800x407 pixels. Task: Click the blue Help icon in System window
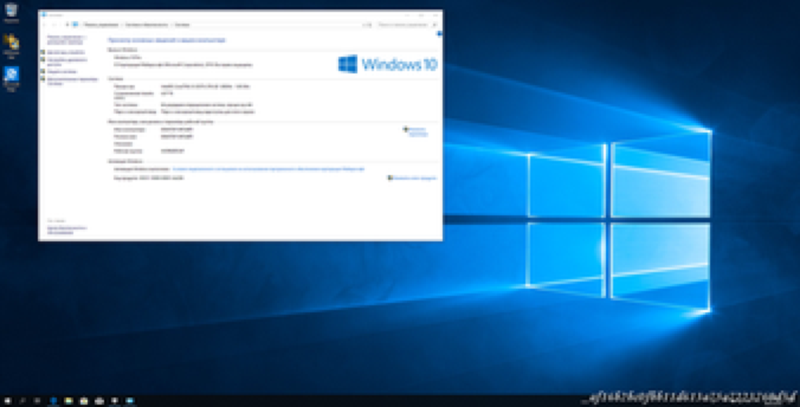[439, 34]
